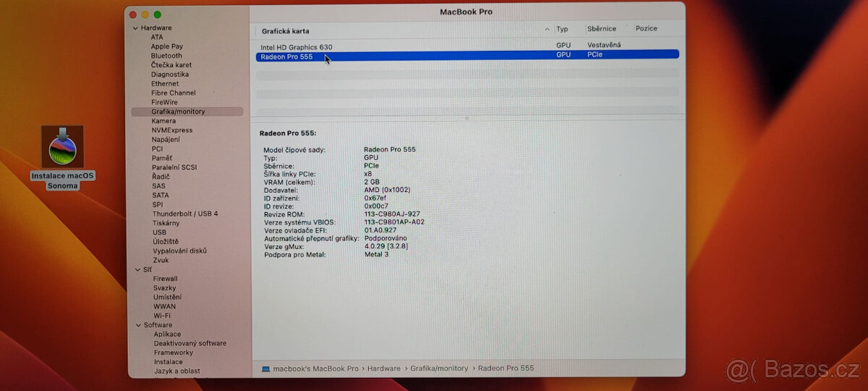Select WWAN under Síť
The height and width of the screenshot is (391, 868).
(164, 306)
